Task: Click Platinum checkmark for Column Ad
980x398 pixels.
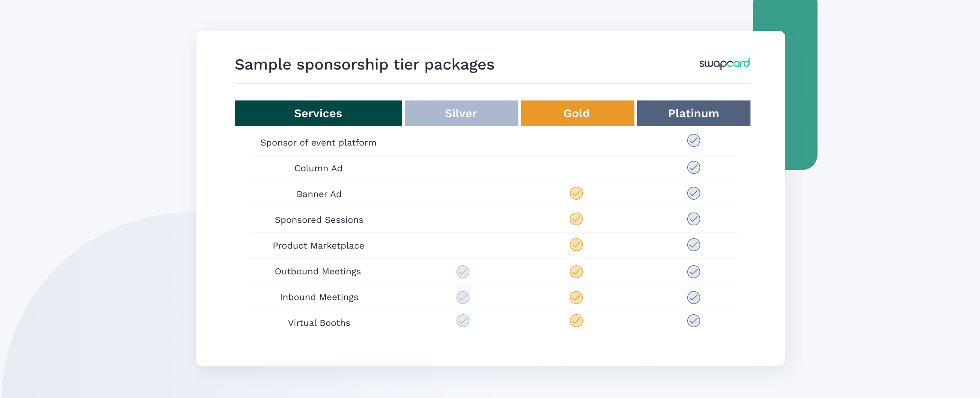Action: [694, 167]
